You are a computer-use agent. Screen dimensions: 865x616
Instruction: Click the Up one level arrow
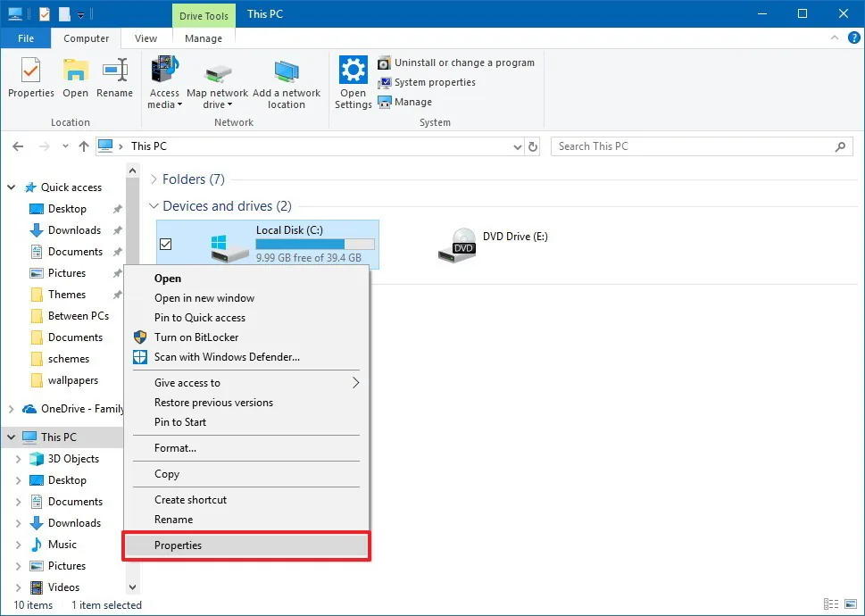point(83,146)
